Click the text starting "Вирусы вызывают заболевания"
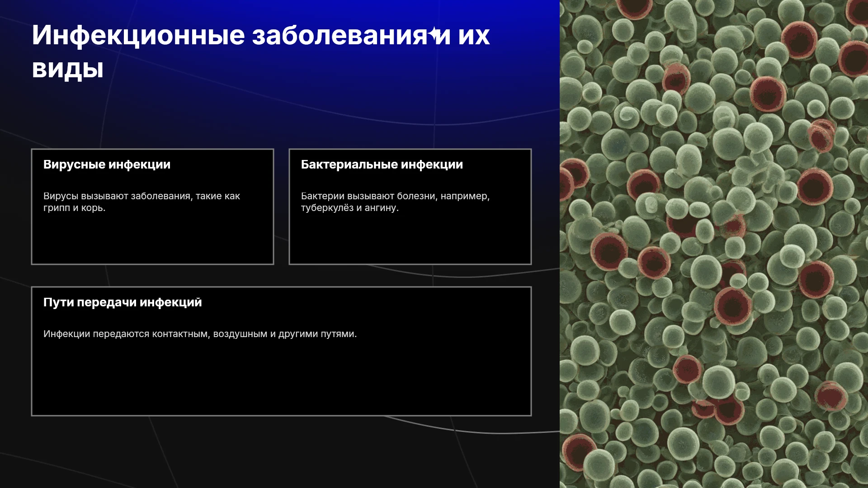 tap(142, 202)
